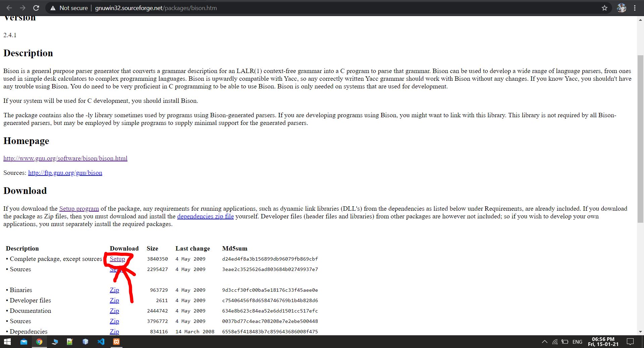Launch the Mail app from the taskbar
Image resolution: width=644 pixels, height=348 pixels.
coord(23,342)
